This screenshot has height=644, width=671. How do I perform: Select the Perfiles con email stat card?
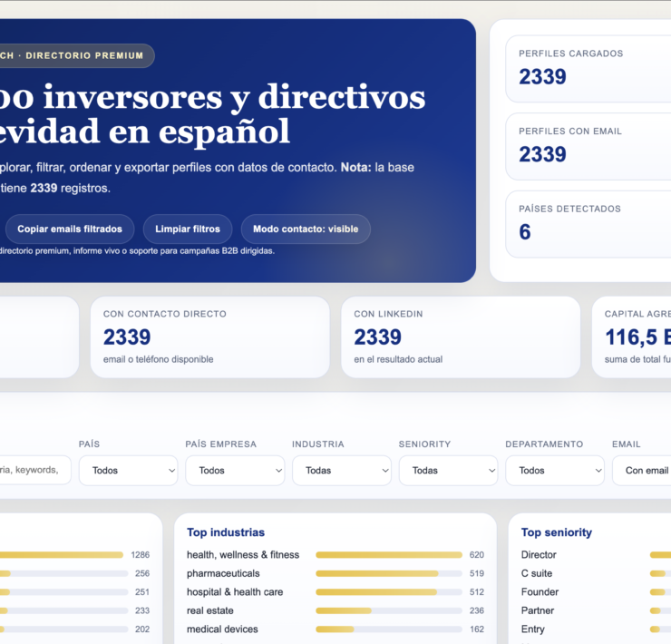point(589,146)
